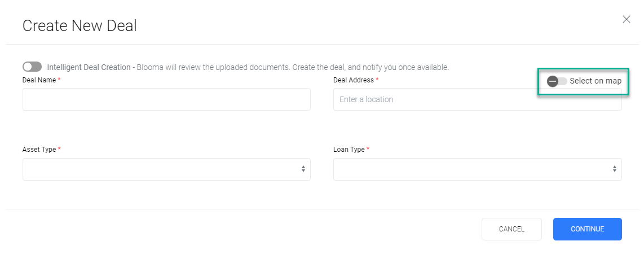Open the Loan Type dropdown
Viewport: 644px width, 254px height.
[477, 169]
